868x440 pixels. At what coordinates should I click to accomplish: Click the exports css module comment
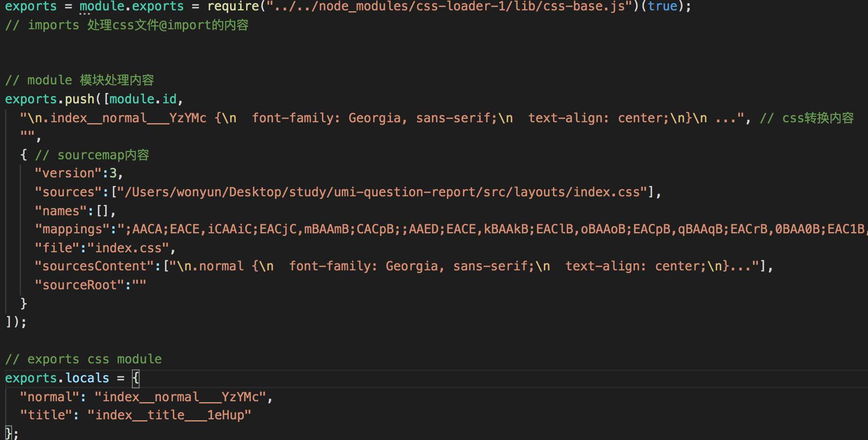click(83, 359)
